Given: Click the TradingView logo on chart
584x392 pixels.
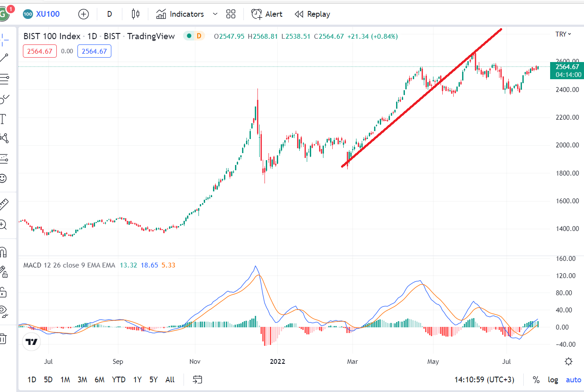Looking at the screenshot, I should (31, 341).
